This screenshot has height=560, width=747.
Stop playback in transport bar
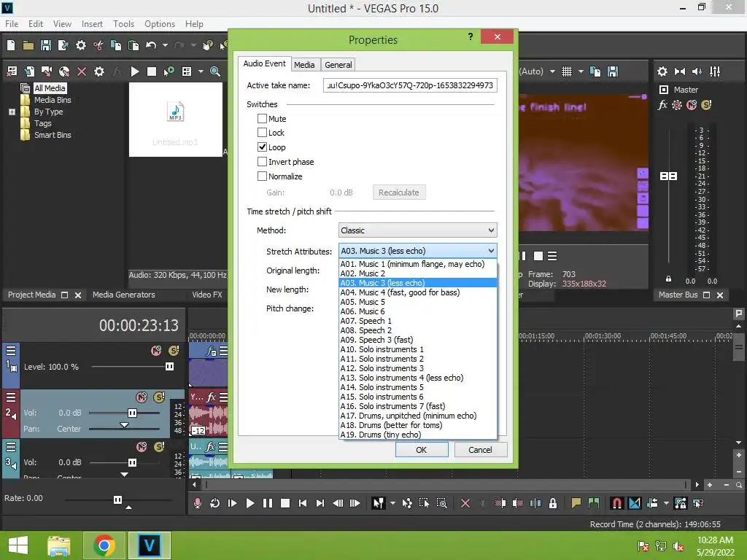coord(285,503)
